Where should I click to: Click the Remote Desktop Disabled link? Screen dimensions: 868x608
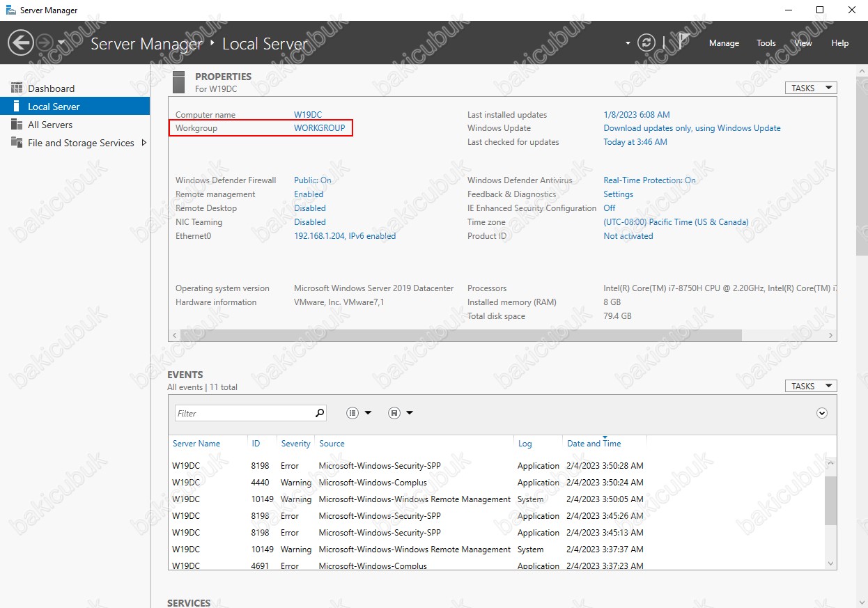(310, 208)
